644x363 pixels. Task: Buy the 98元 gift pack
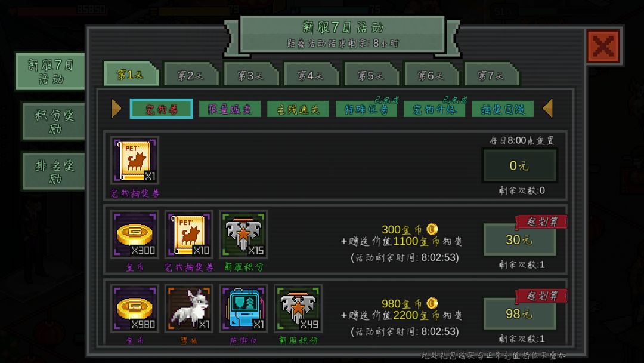tap(519, 313)
